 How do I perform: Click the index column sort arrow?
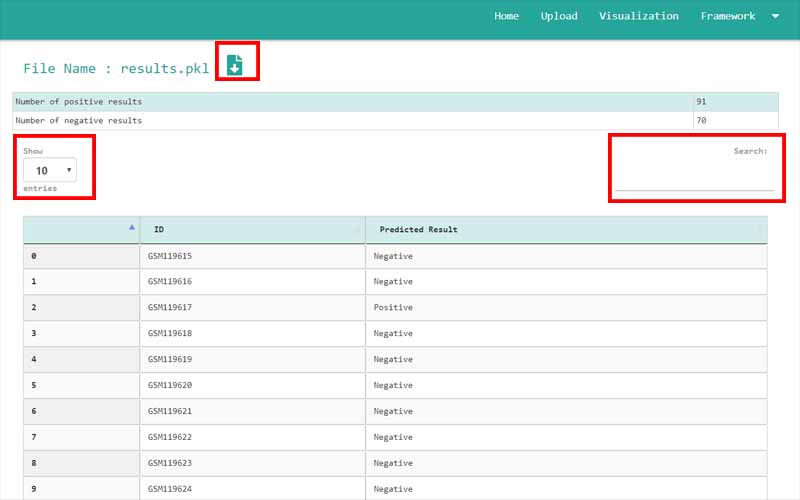[x=132, y=227]
